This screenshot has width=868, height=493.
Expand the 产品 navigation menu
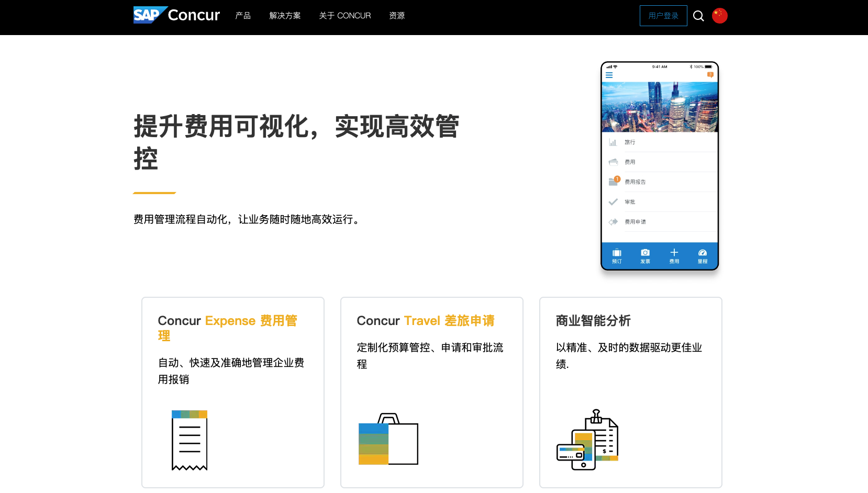tap(242, 16)
